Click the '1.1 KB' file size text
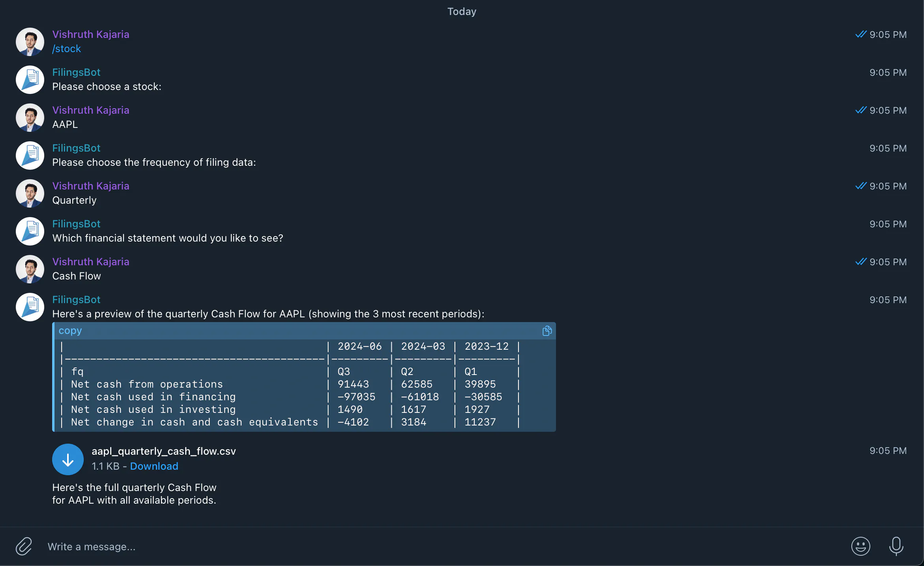This screenshot has height=566, width=924. pos(105,466)
